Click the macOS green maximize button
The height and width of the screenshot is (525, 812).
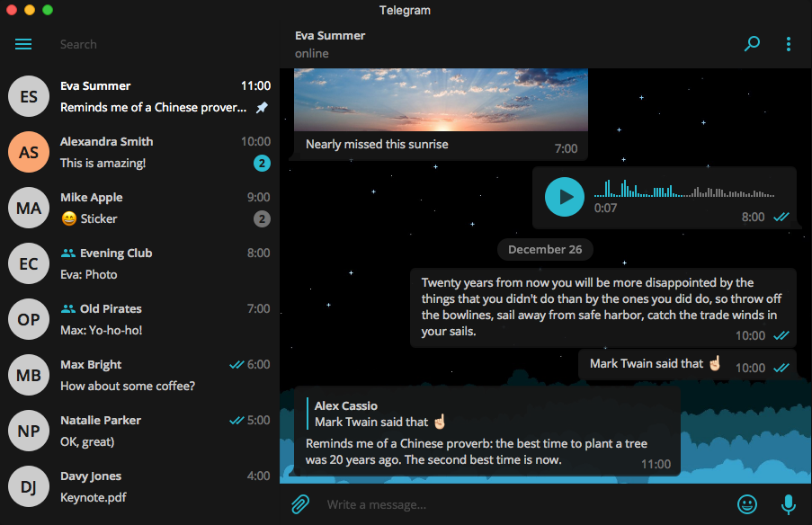(x=48, y=10)
